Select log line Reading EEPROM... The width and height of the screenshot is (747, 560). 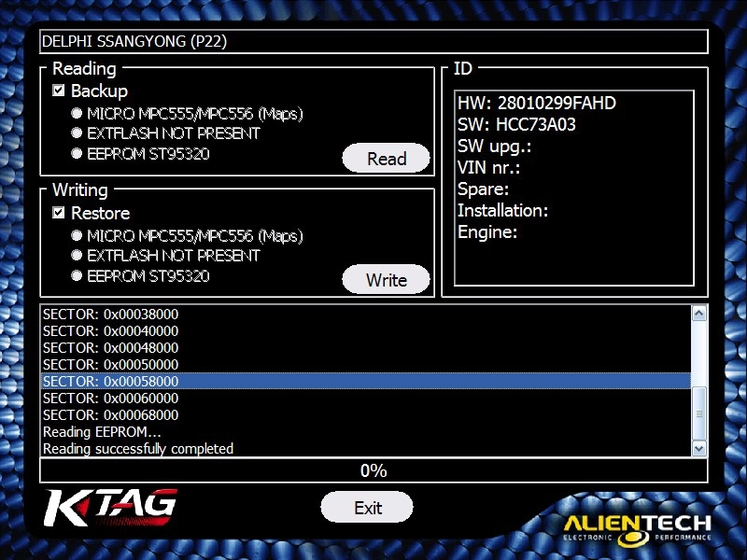[x=366, y=432]
